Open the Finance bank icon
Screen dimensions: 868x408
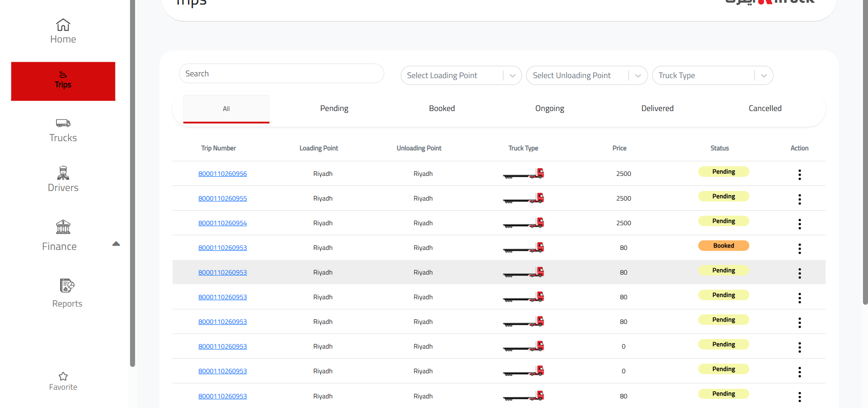63,227
